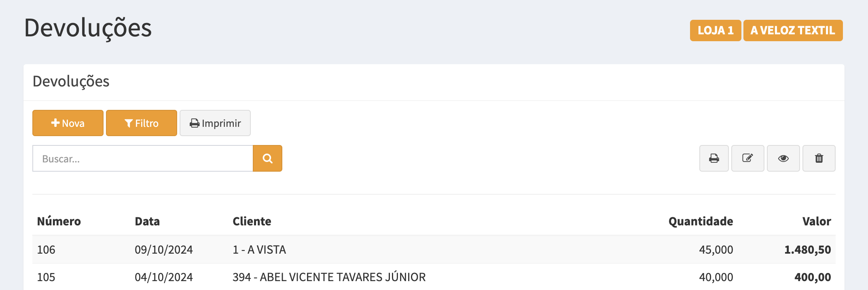The image size is (868, 290).
Task: Select return row number 106
Action: tap(46, 250)
